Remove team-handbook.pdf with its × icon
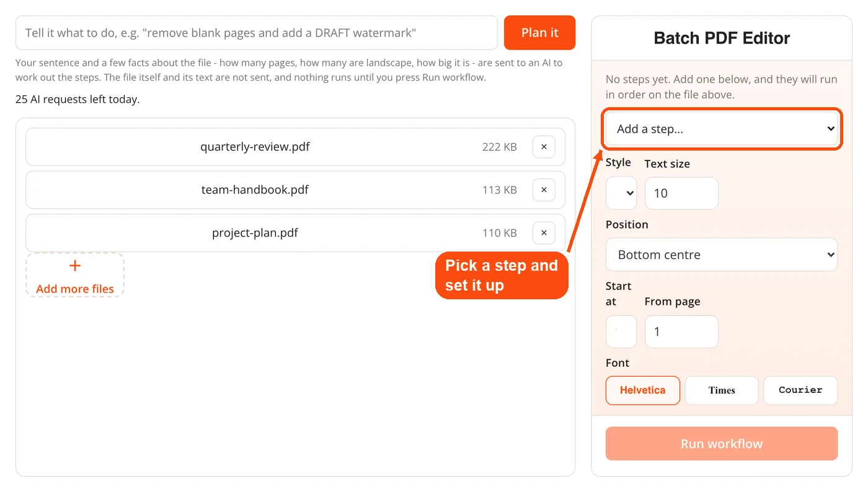This screenshot has width=868, height=492. coord(544,190)
